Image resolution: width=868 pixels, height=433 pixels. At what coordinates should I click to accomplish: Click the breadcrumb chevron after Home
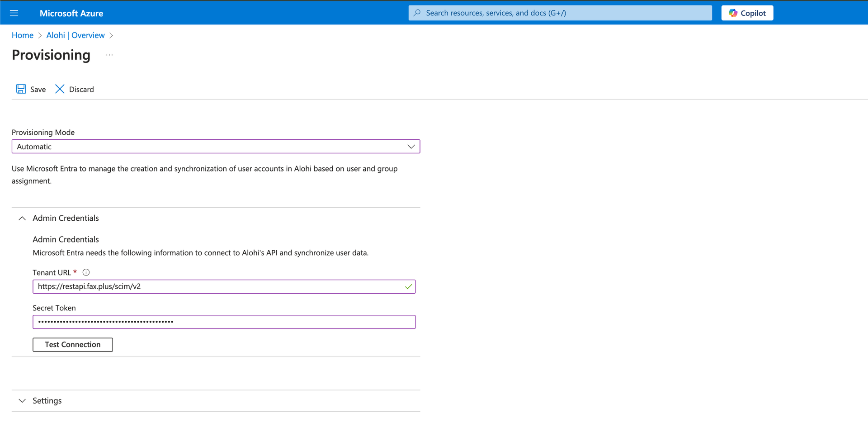tap(40, 35)
